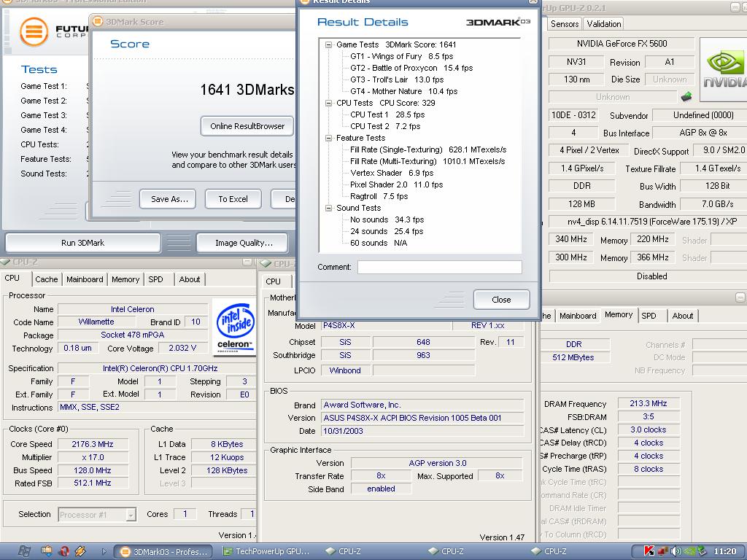Click the Run 3DMark button
747x560 pixels.
[83, 243]
